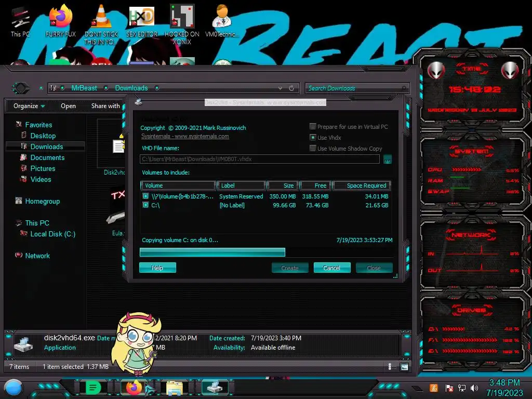532x399 pixels.
Task: Click the Search Downloads box
Action: click(x=357, y=88)
